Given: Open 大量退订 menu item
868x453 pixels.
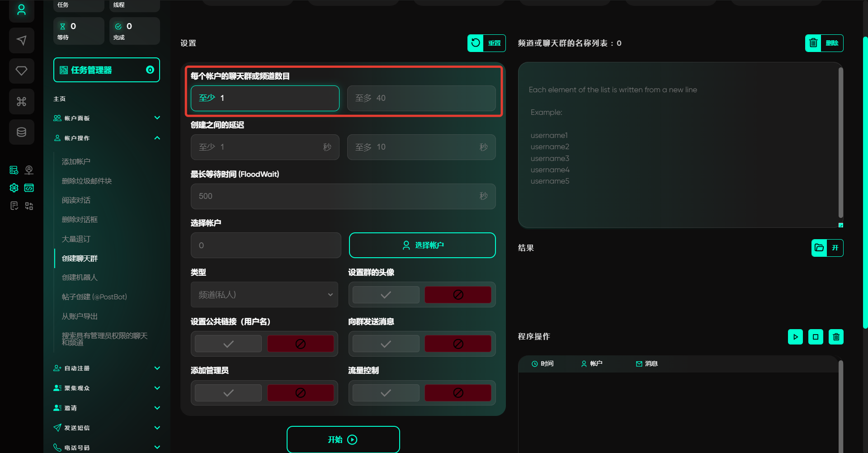Looking at the screenshot, I should point(76,239).
